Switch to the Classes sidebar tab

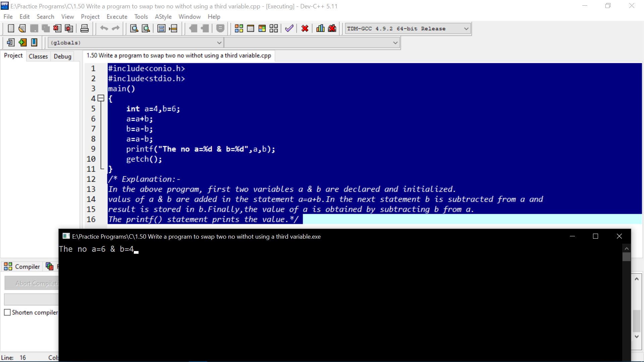coord(38,56)
